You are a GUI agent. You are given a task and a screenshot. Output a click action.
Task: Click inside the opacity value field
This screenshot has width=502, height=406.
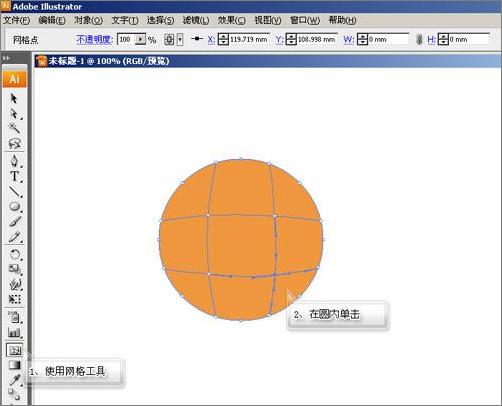[126, 39]
